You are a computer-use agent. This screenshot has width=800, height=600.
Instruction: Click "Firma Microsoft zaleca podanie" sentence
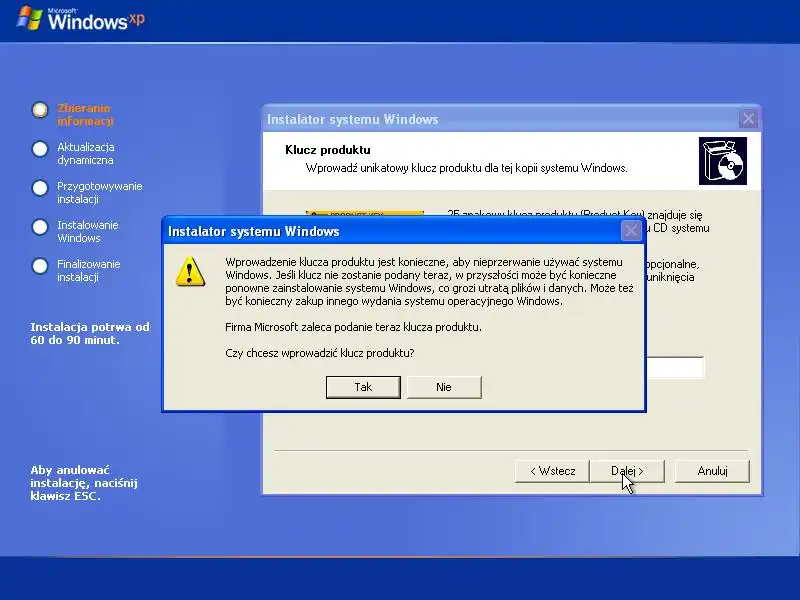coord(353,327)
